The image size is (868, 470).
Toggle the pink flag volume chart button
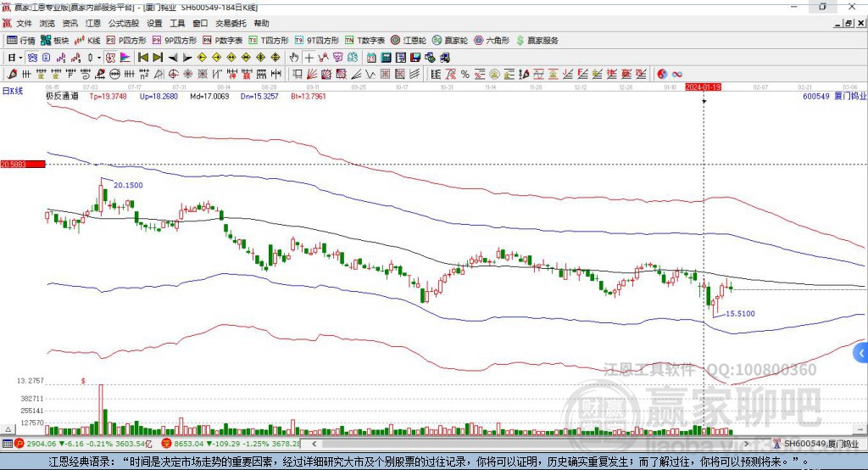125,57
